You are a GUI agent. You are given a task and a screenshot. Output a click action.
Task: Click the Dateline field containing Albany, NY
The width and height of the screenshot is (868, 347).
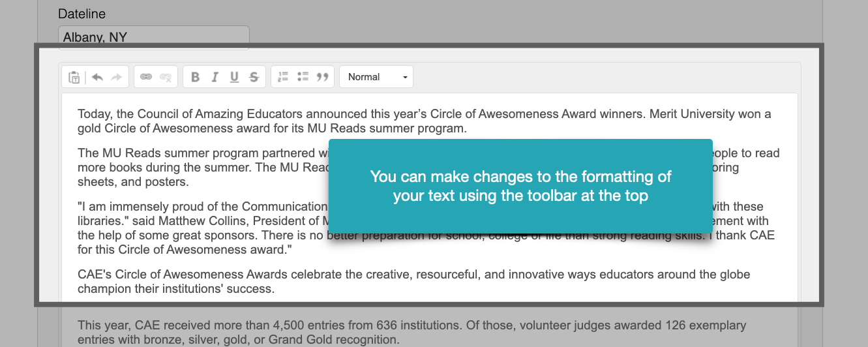pyautogui.click(x=154, y=37)
